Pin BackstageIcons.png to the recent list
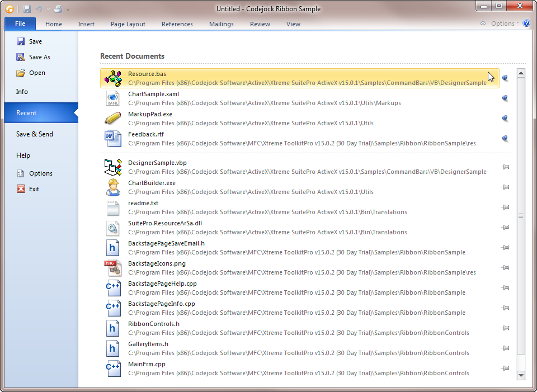Viewport: 537px width, 392px height. (x=505, y=268)
